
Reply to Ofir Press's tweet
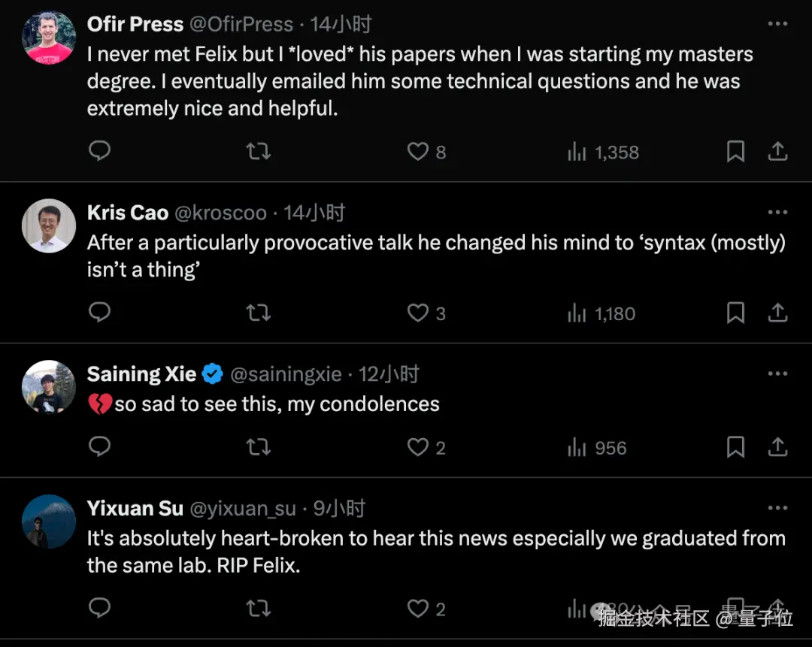click(x=99, y=151)
